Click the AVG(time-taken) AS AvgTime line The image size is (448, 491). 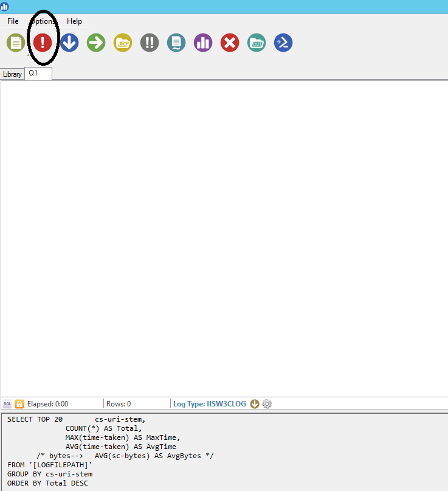[x=121, y=447]
